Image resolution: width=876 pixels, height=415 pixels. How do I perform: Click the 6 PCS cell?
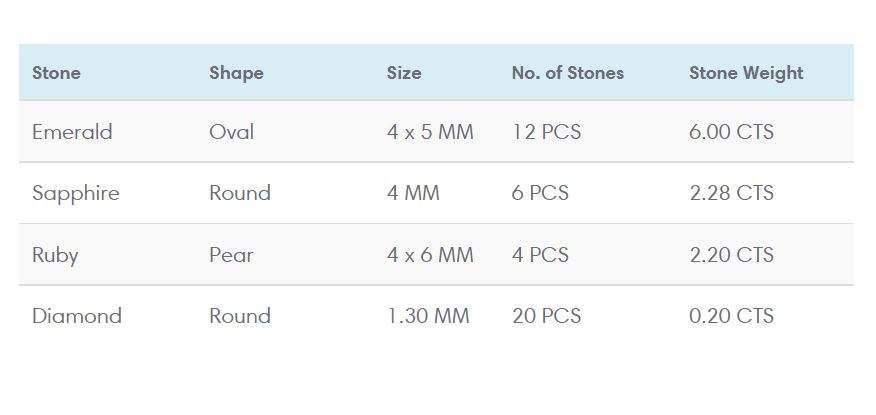click(540, 193)
